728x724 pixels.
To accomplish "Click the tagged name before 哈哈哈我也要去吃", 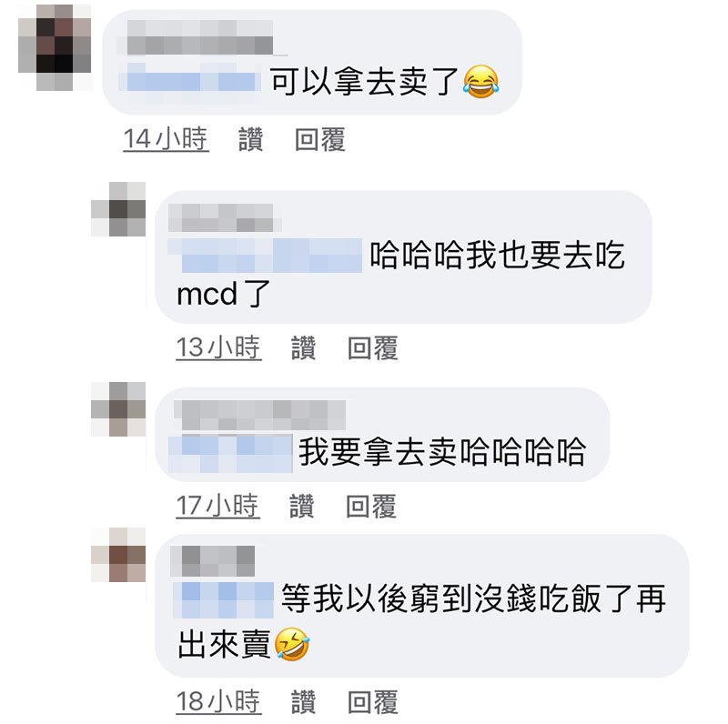I will tap(265, 256).
